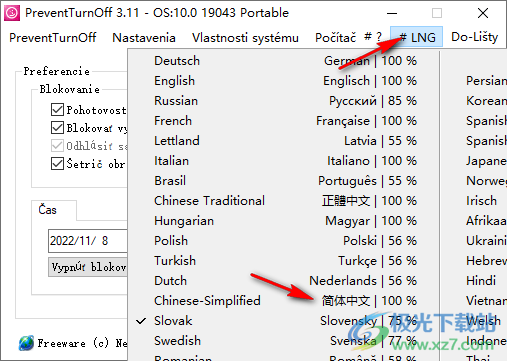Choose Afrikaans in second language column

[x=486, y=221]
